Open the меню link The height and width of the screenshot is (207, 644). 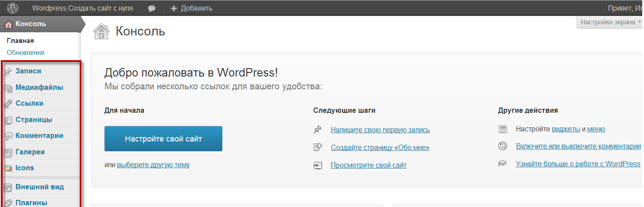(x=596, y=129)
